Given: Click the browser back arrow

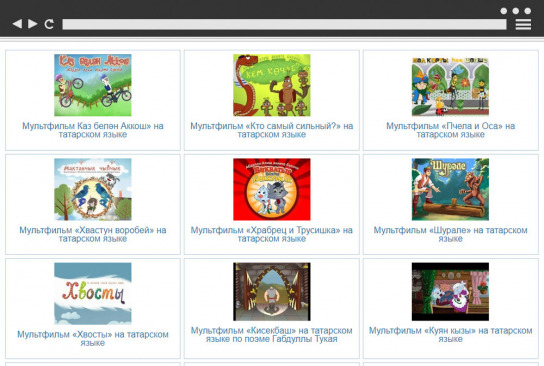Looking at the screenshot, I should [x=17, y=24].
